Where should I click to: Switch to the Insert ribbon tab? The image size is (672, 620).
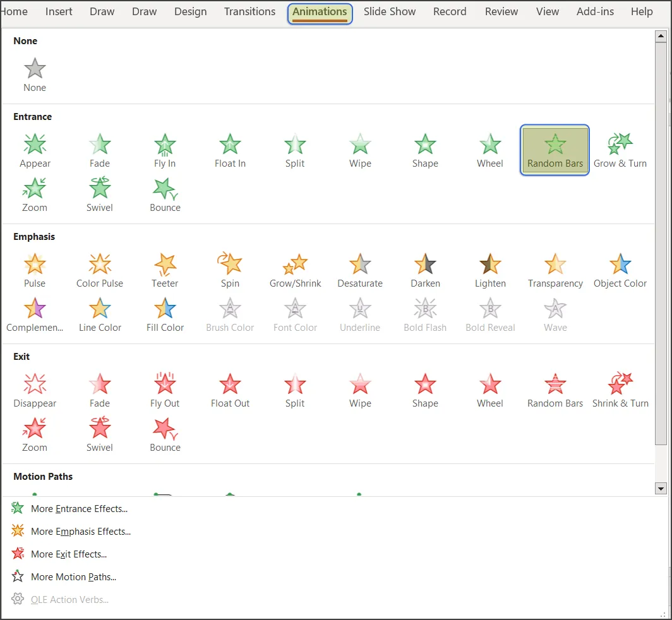[59, 11]
